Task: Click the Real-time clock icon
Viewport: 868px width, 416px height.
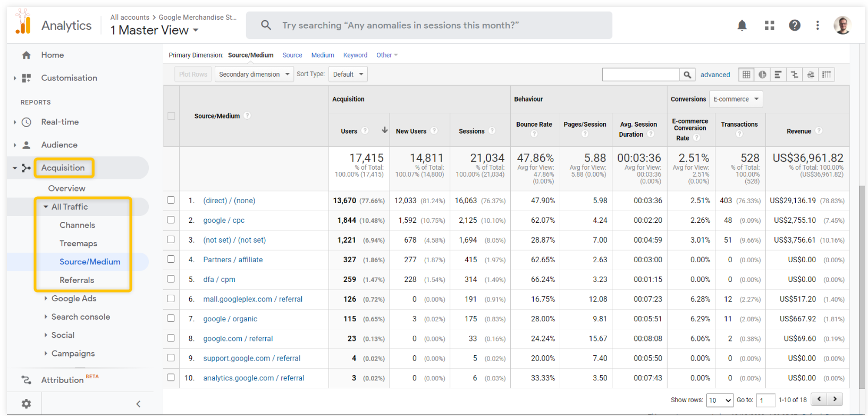Action: point(26,122)
